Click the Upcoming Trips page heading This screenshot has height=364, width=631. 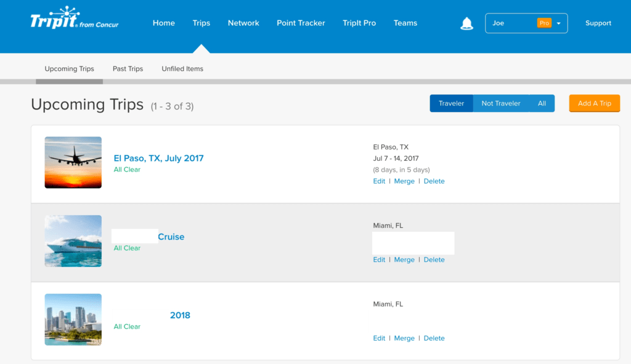pos(88,105)
